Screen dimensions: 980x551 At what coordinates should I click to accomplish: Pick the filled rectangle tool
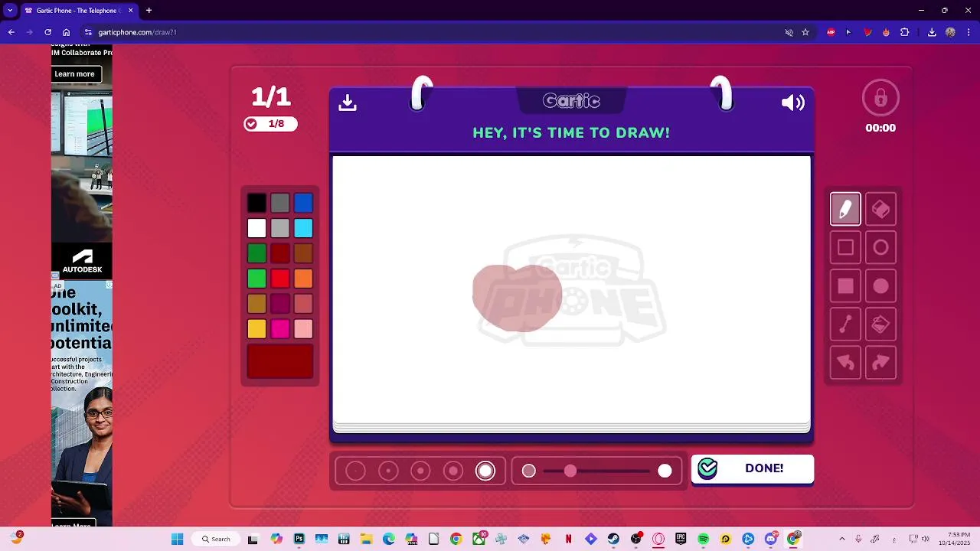click(x=845, y=286)
